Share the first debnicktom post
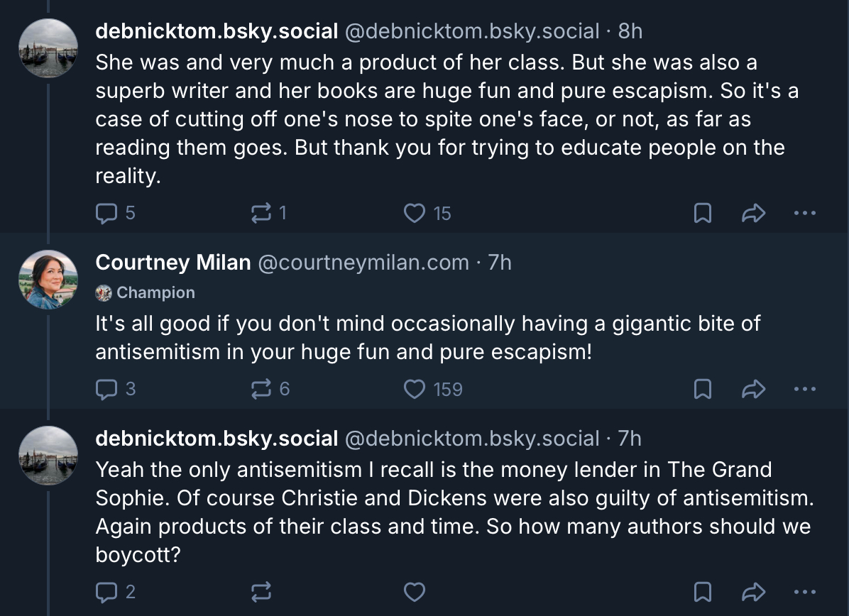Viewport: 849px width, 616px height. [753, 213]
